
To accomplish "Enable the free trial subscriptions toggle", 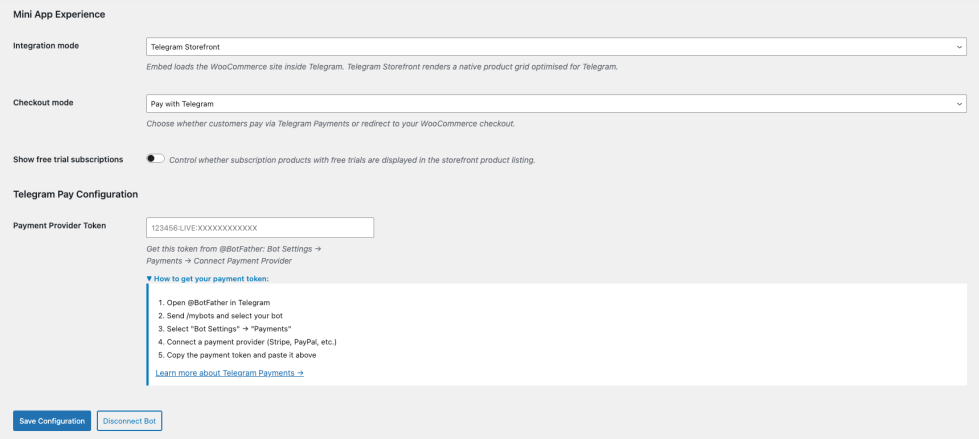I will (x=155, y=159).
